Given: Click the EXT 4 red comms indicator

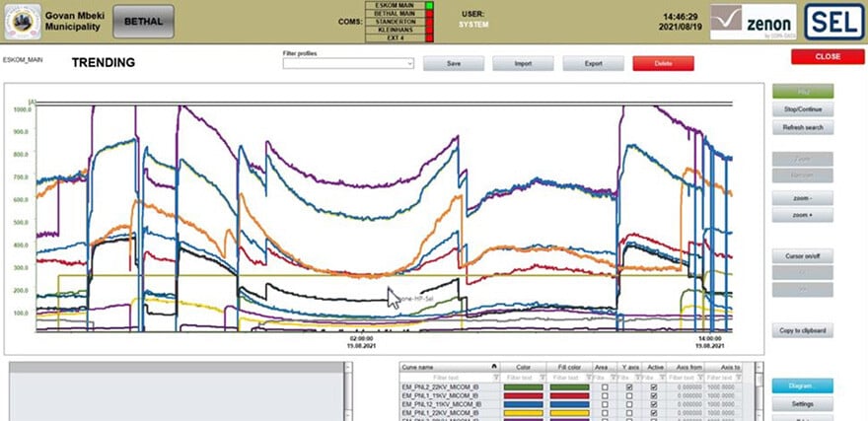Looking at the screenshot, I should [x=429, y=38].
